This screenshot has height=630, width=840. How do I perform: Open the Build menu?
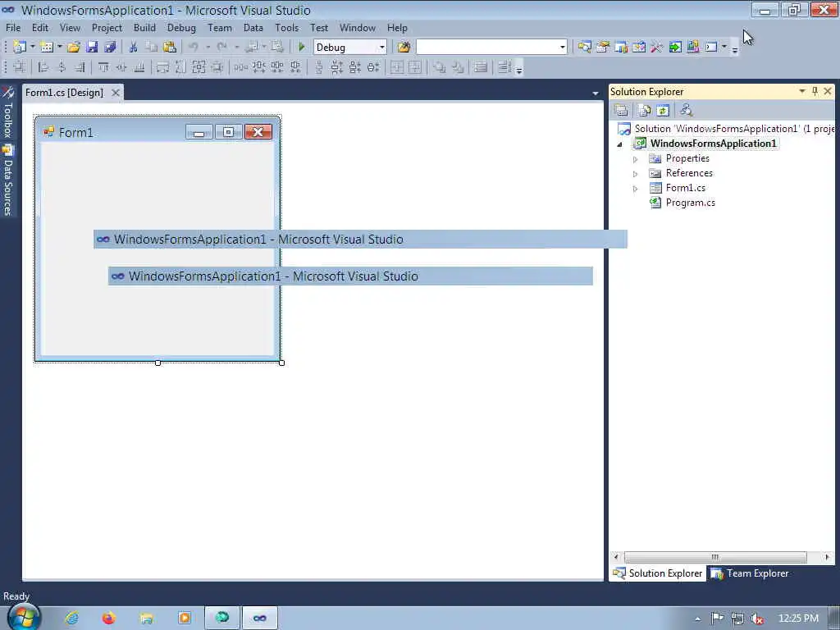144,28
